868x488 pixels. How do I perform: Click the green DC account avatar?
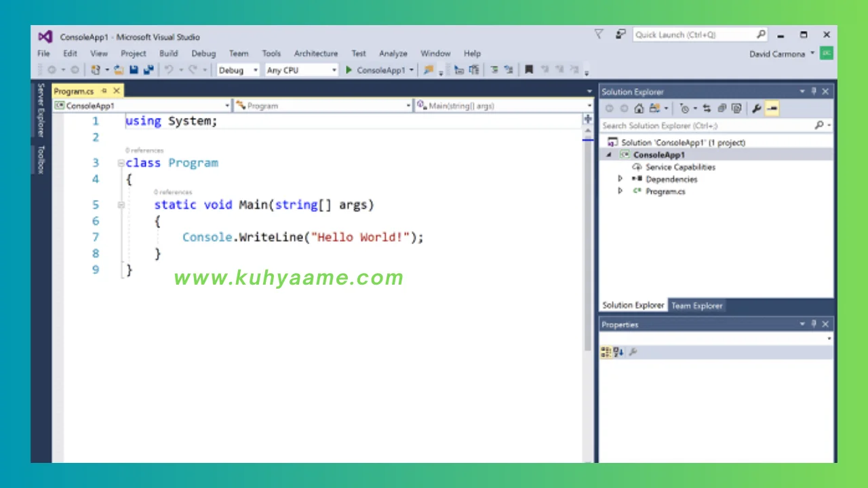coord(826,54)
